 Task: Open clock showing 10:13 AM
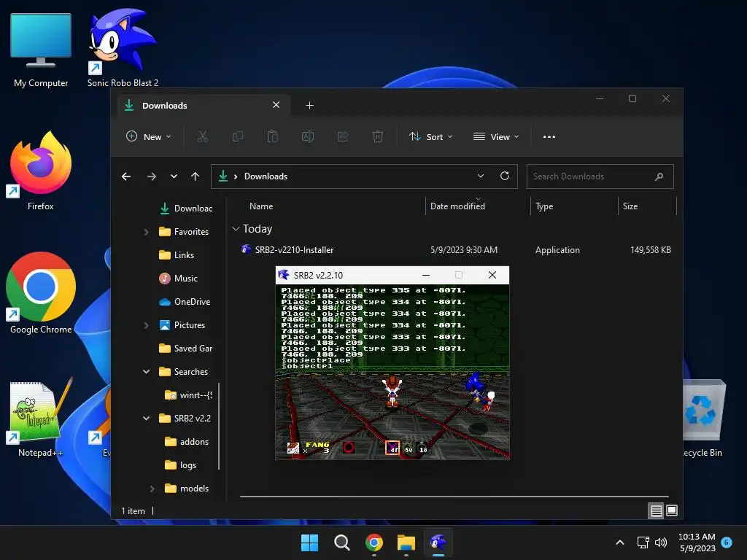(697, 542)
